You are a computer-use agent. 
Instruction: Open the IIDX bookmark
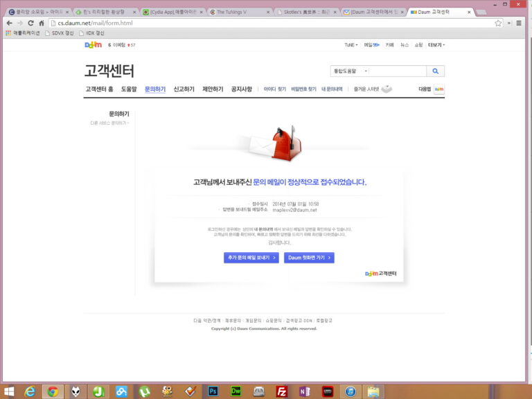[91, 33]
